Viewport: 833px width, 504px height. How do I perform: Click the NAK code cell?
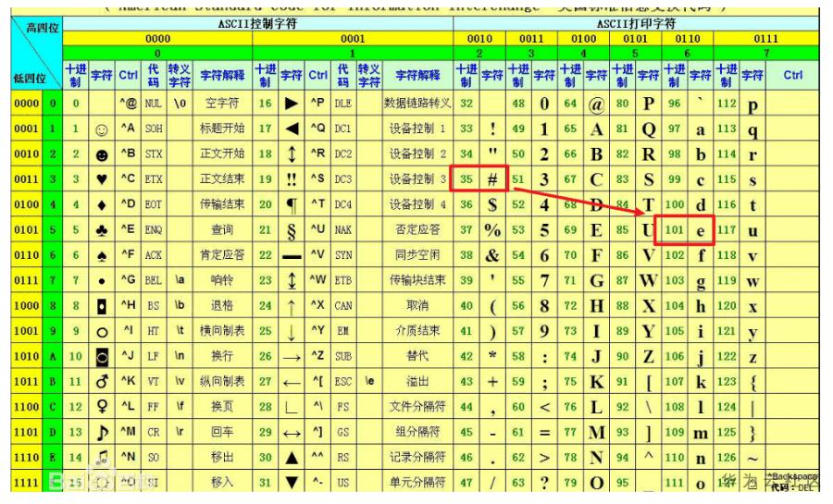[x=343, y=229]
